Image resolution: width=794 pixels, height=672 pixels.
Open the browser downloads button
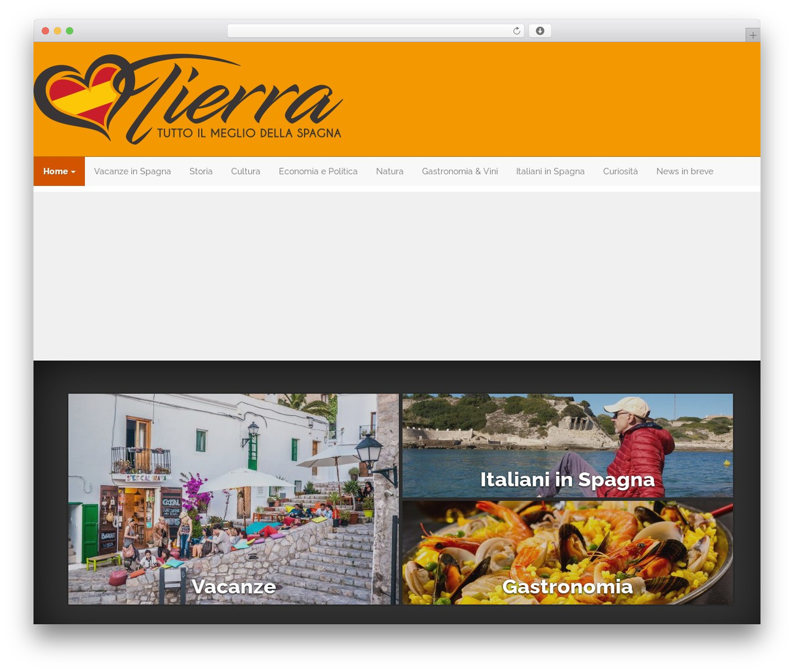tap(540, 31)
